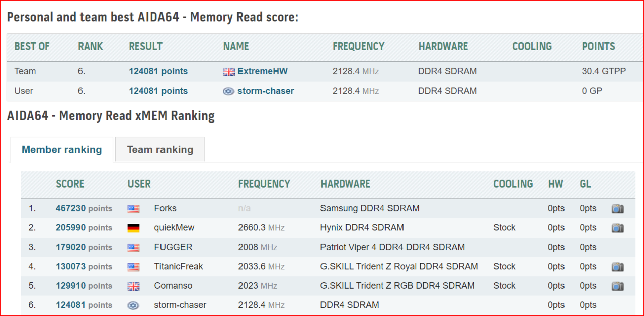Open the TitanicFreak user profile
644x316 pixels.
point(178,266)
